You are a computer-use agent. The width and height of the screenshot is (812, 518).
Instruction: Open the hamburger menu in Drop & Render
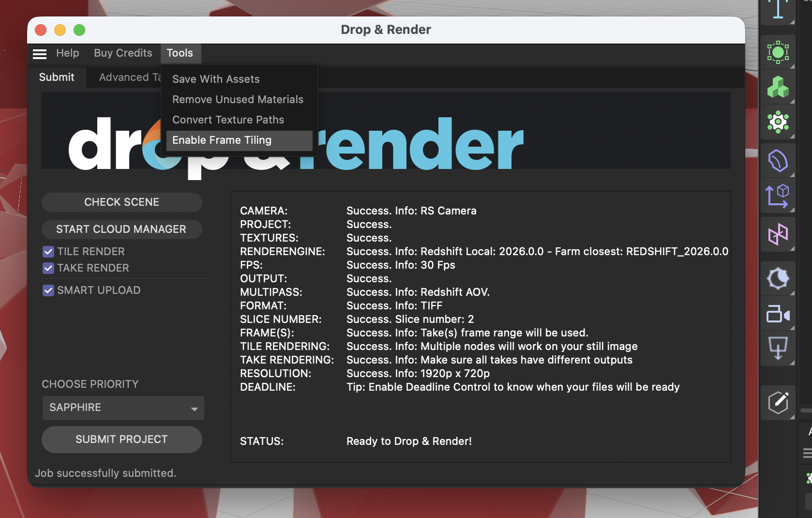point(40,54)
